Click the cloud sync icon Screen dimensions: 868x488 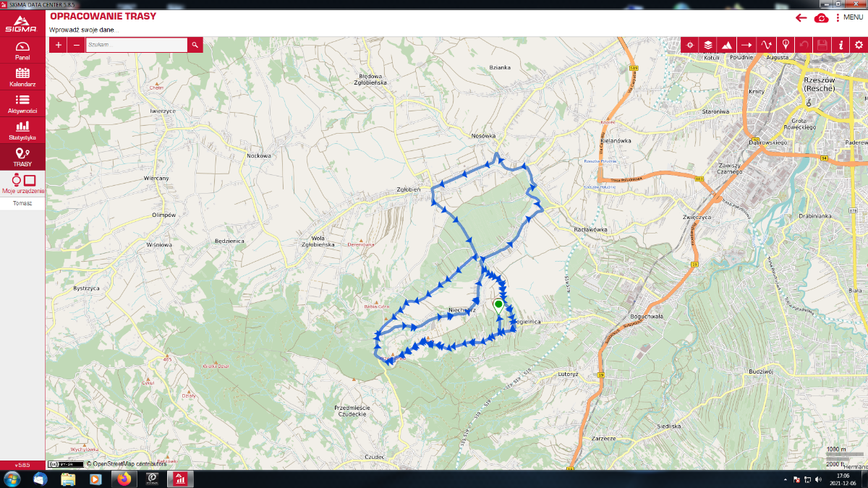point(822,18)
